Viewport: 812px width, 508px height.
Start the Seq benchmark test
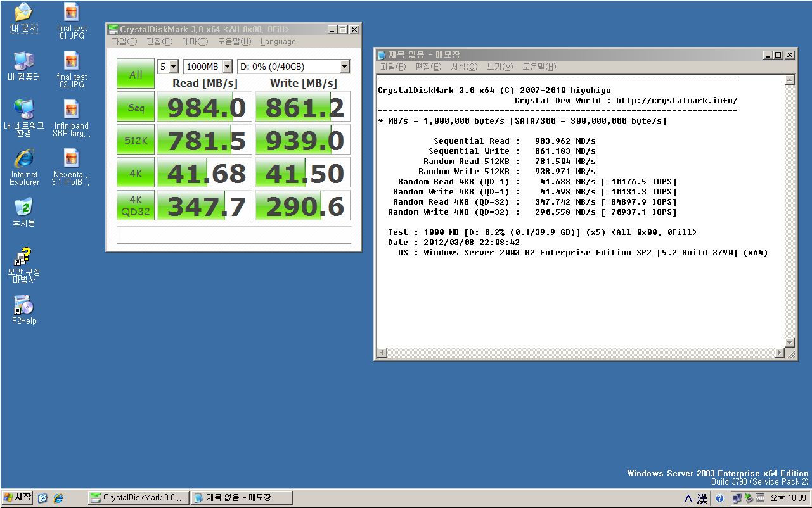[x=136, y=107]
